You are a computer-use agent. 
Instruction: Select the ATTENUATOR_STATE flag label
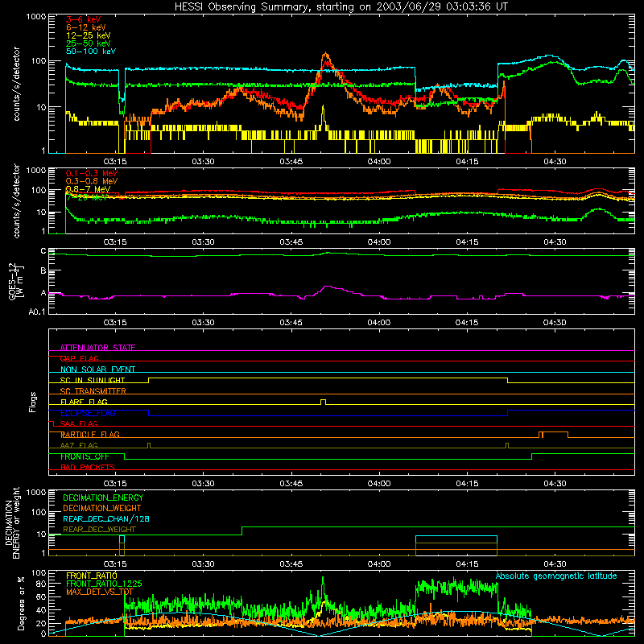[x=97, y=348]
